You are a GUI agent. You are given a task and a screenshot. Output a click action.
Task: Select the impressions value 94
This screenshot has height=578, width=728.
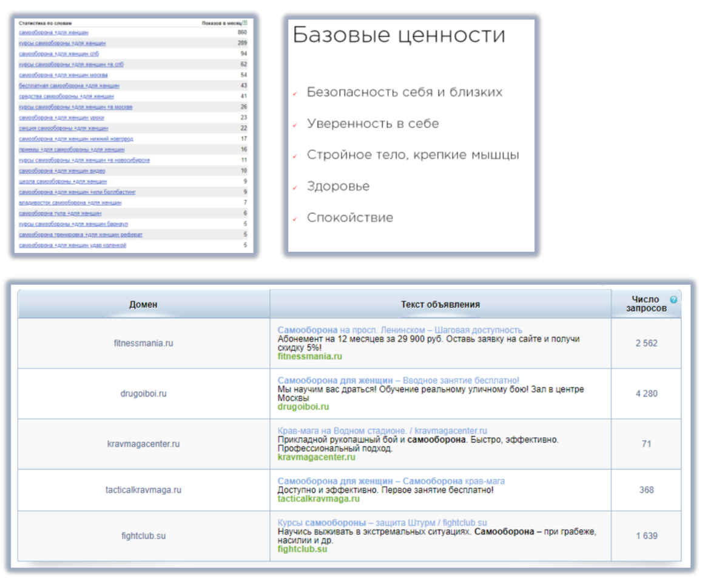[x=244, y=53]
